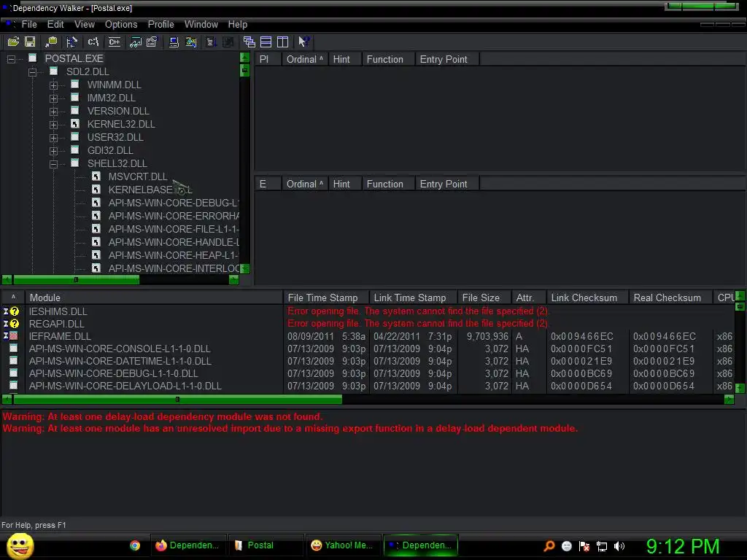Collapse the SHELL32.DLL tree node
Viewport: 747px width, 560px height.
click(x=53, y=164)
